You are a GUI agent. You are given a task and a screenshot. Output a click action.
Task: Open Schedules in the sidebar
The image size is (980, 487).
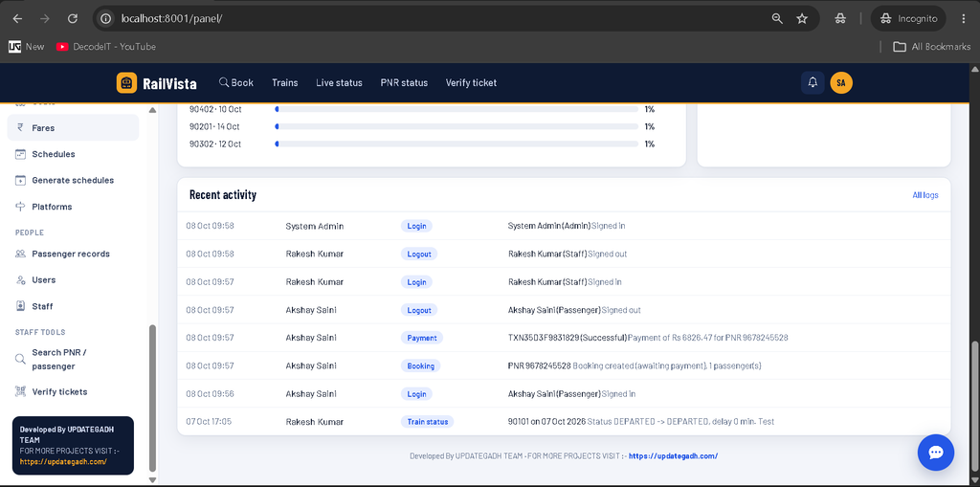73,154
